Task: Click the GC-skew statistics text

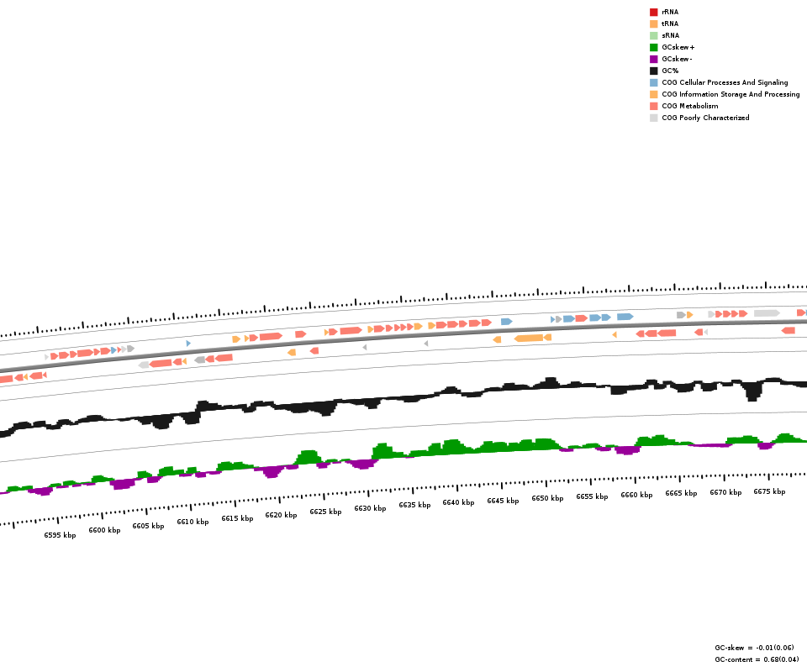Action: [x=754, y=648]
